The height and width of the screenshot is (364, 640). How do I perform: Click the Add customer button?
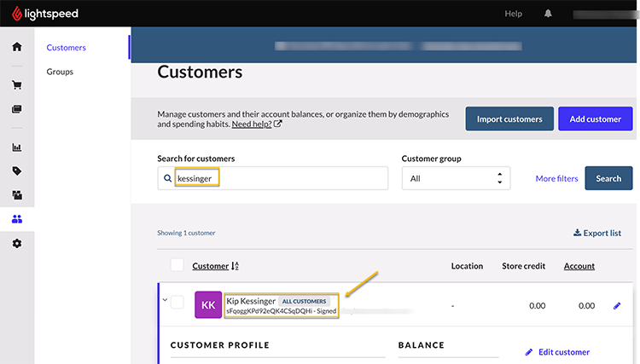point(595,119)
